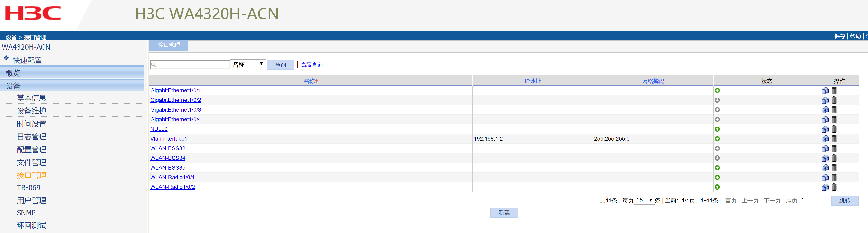
Task: Open the edit icon in the GigabitEthernet1/0/2 row
Action: pos(825,100)
